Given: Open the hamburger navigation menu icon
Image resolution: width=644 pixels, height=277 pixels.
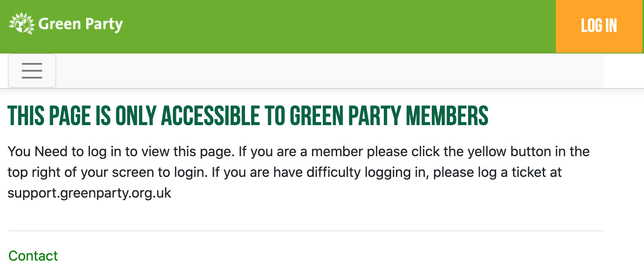Looking at the screenshot, I should click(32, 71).
